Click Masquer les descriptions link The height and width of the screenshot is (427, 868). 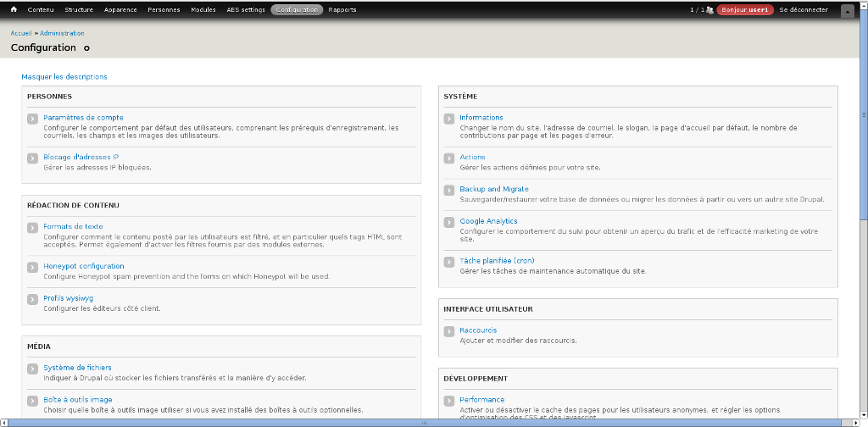tap(64, 77)
